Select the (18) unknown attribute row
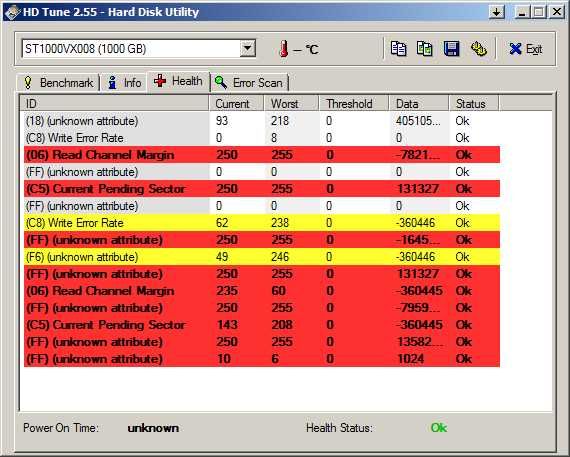 tap(262, 121)
